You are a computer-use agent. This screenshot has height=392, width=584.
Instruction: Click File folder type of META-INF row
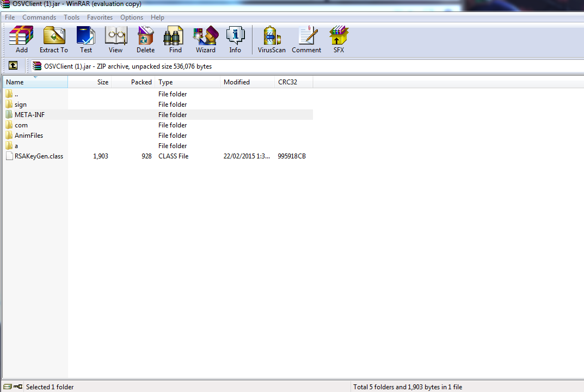(173, 115)
